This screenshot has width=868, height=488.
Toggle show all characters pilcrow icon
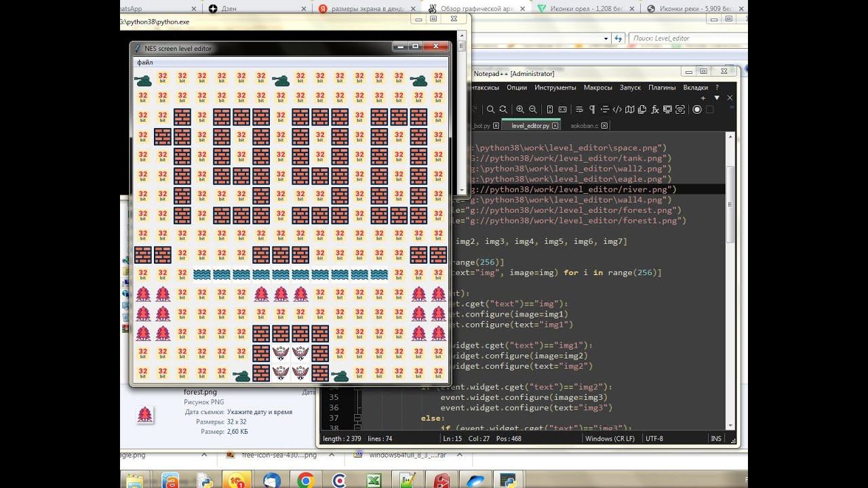point(592,109)
